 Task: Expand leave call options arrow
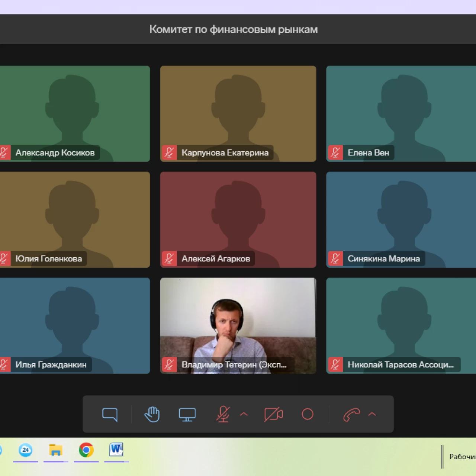tap(372, 414)
